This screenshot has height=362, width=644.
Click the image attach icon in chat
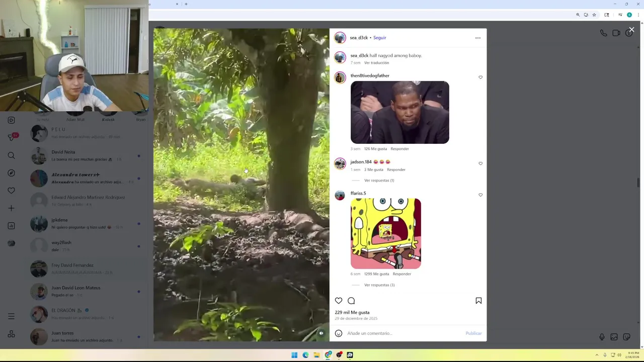[614, 337]
